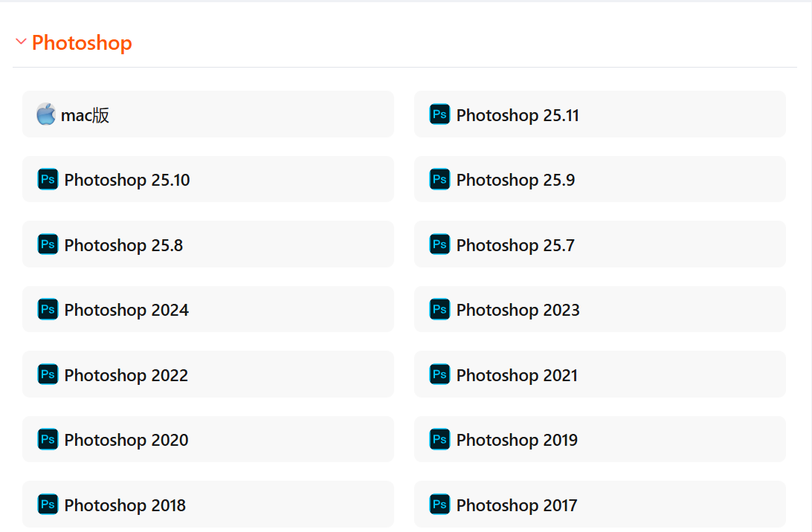Click the Photoshop 25.11 text label
Viewport: 812px width, 532px height.
(518, 115)
